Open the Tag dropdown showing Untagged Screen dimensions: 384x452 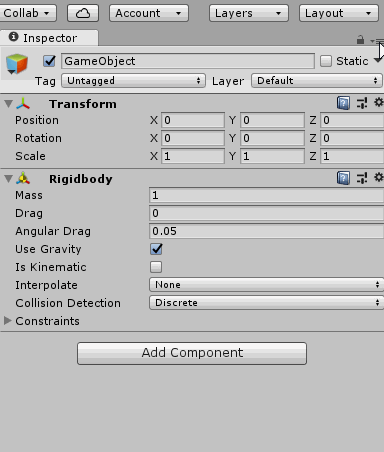tap(133, 81)
